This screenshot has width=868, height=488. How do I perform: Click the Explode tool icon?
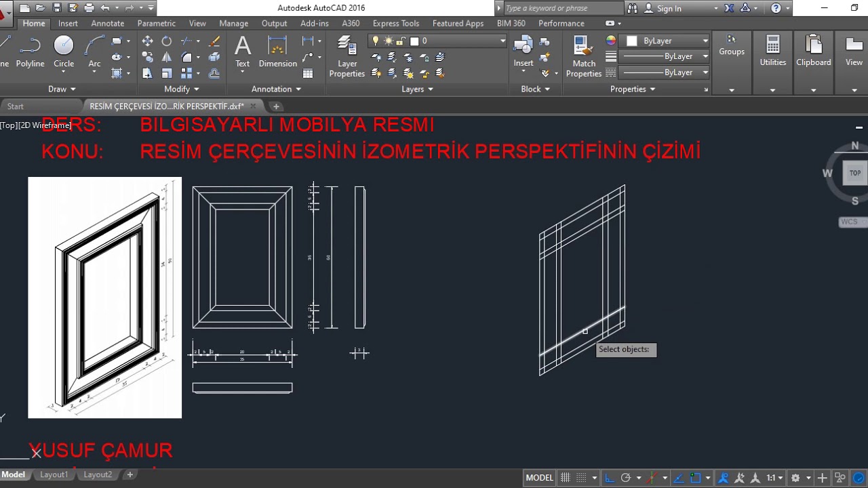(214, 58)
